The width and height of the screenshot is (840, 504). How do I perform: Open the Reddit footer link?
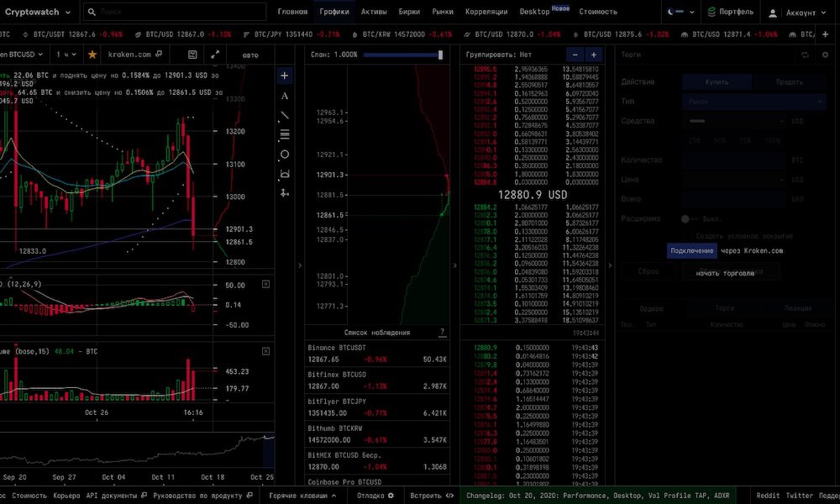(768, 496)
